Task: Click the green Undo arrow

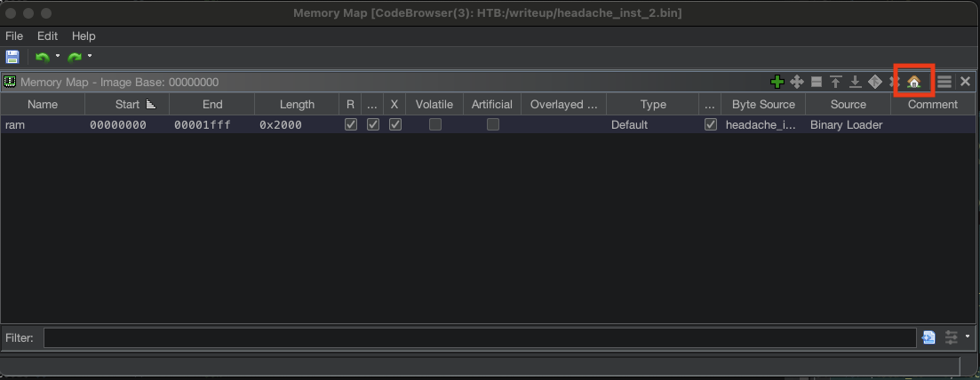Action: pyautogui.click(x=43, y=57)
